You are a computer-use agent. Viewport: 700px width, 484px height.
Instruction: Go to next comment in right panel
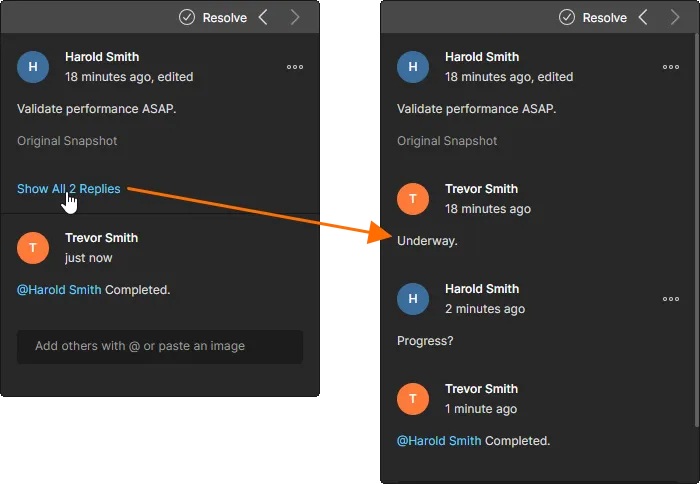674,17
